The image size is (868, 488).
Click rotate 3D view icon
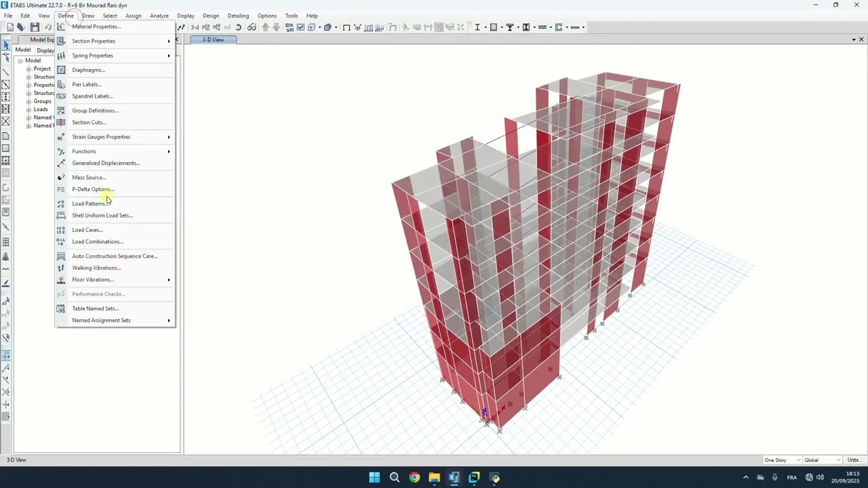pyautogui.click(x=239, y=27)
